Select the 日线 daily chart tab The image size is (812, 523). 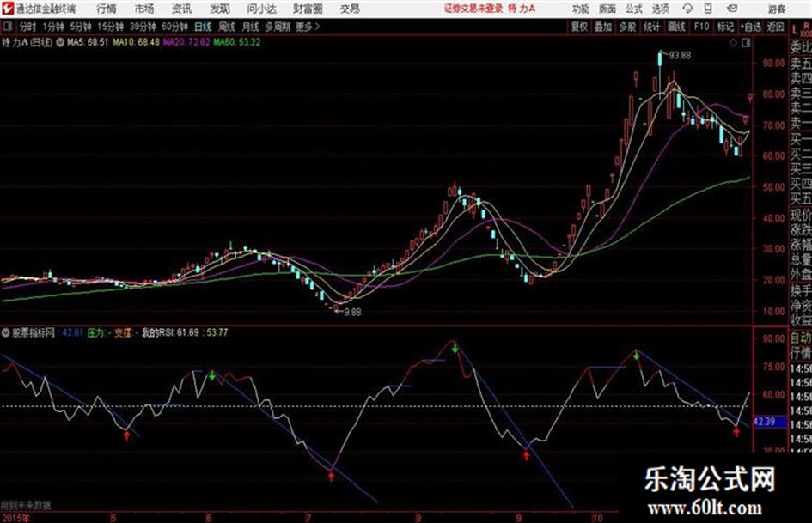203,27
